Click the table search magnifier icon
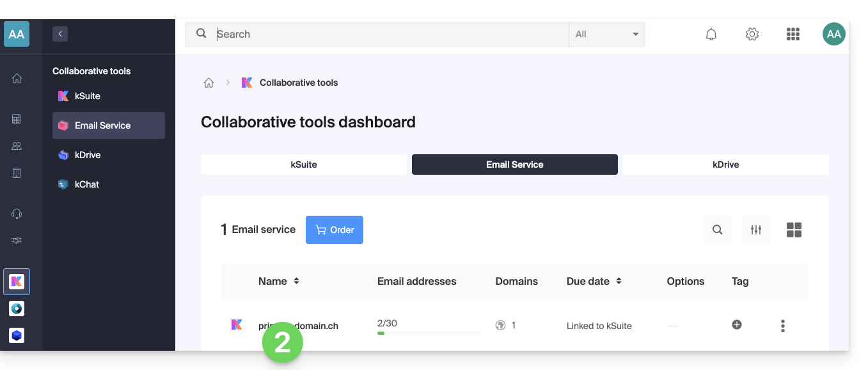Image resolution: width=868 pixels, height=370 pixels. click(x=717, y=230)
